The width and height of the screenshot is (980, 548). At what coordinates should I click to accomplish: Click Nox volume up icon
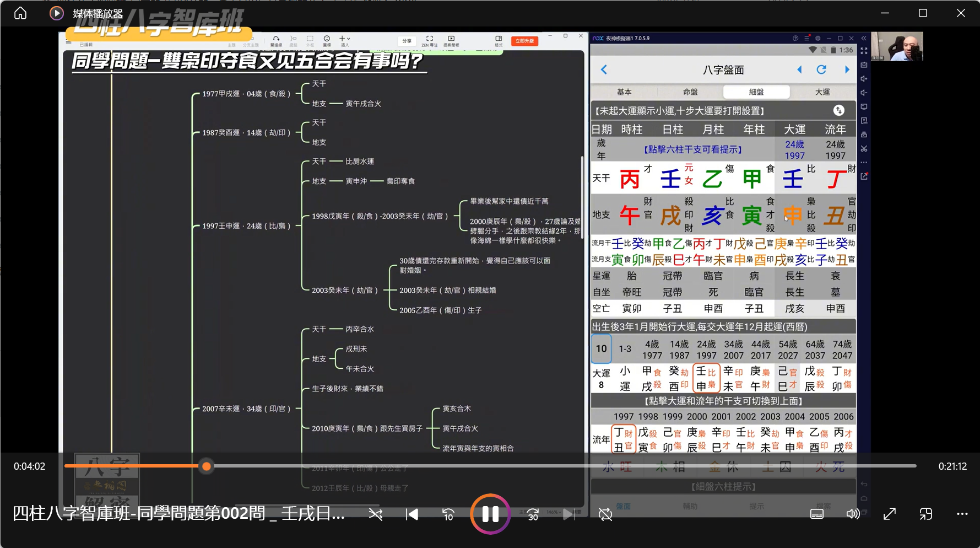click(x=864, y=79)
